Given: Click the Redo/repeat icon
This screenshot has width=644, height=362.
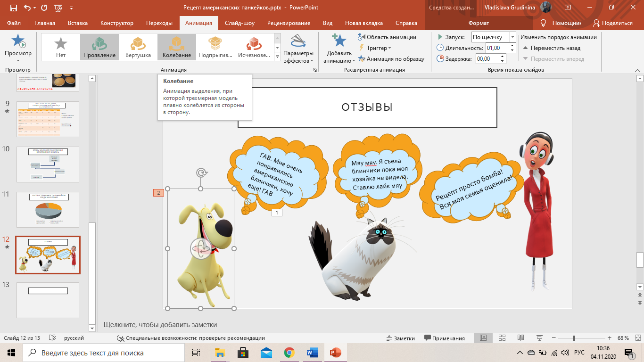Looking at the screenshot, I should pos(44,8).
